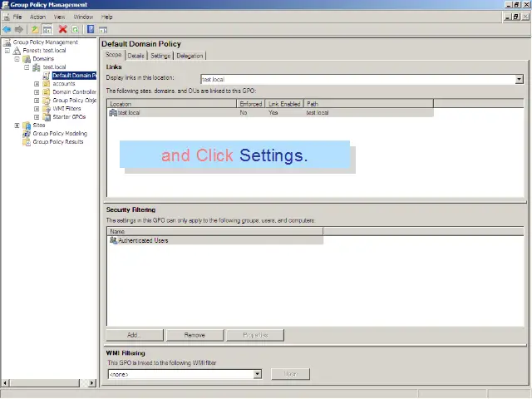532x399 pixels.
Task: Click the Refresh toolbar icon
Action: (x=76, y=30)
